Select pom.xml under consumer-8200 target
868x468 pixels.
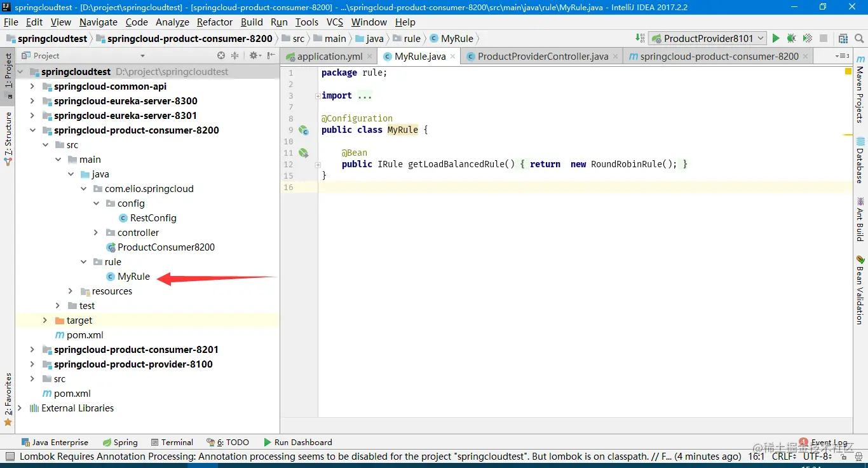click(x=85, y=335)
